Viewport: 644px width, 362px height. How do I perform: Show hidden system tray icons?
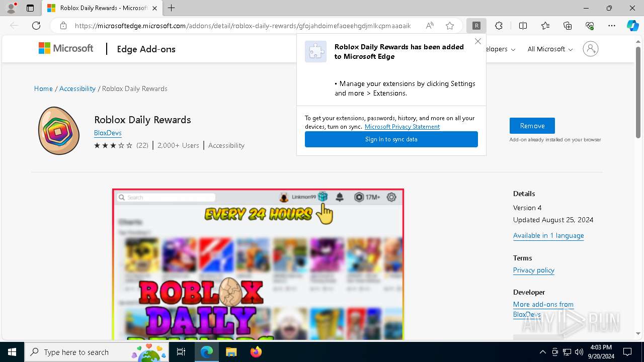click(542, 352)
